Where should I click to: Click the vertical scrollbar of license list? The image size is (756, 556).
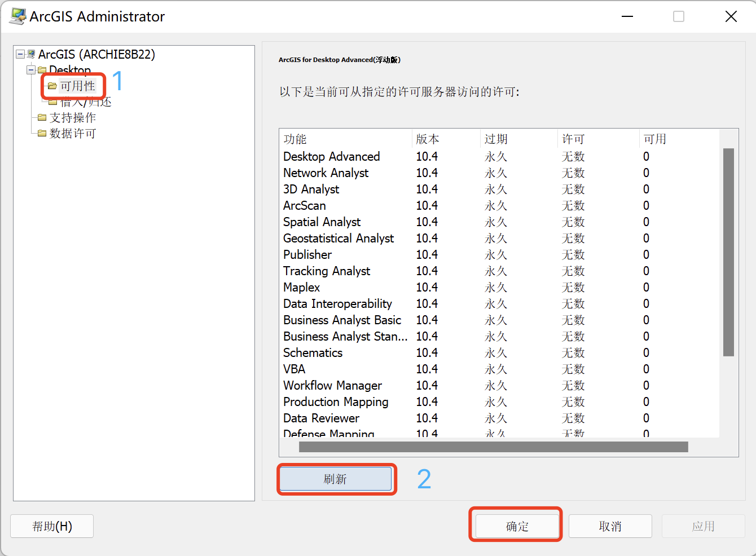[x=728, y=252]
